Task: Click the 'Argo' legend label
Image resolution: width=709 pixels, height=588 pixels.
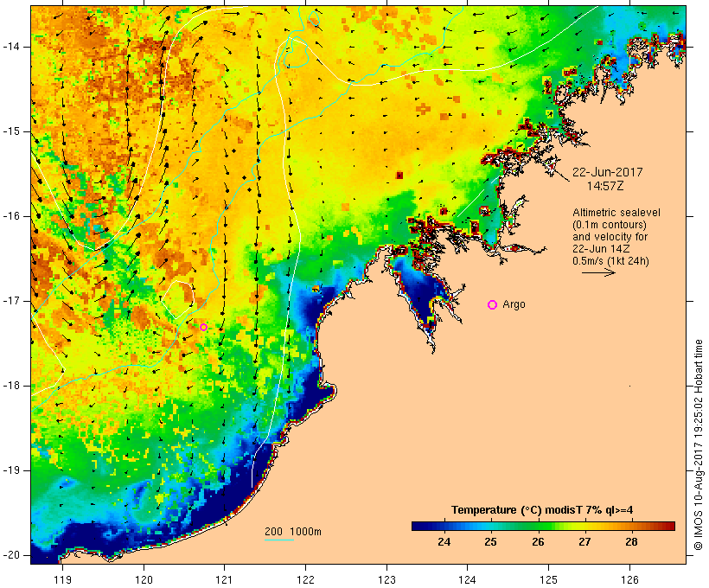Action: [x=514, y=304]
